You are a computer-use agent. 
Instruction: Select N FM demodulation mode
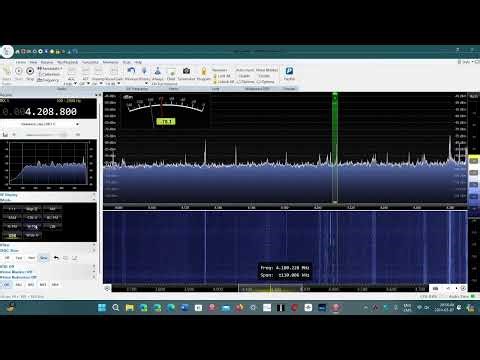tap(12, 226)
